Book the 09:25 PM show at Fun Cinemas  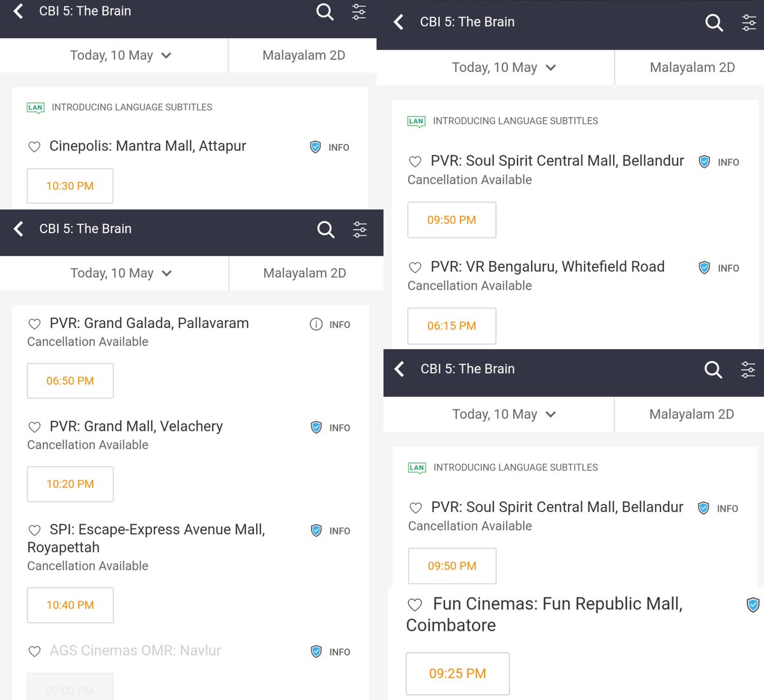(458, 673)
